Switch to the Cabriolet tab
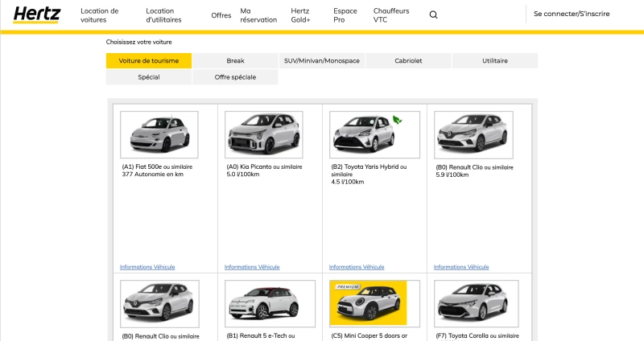644x341 pixels. (x=408, y=61)
